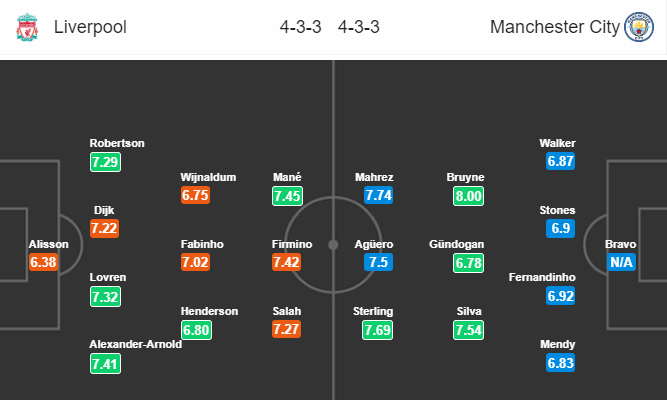Click Bruyne's 8.00 rating badge
The height and width of the screenshot is (400, 667).
(468, 196)
